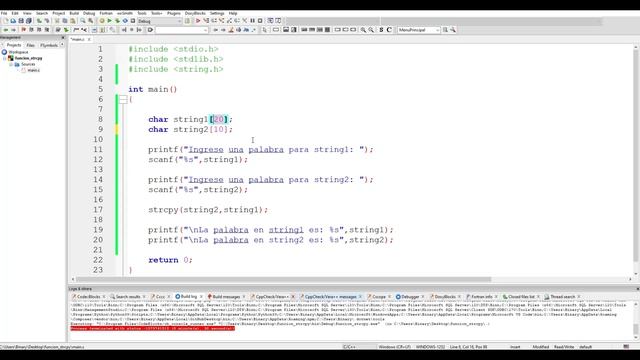Screen dimensions: 640x360
Task: Click the green Run icon
Action: coord(109,21)
